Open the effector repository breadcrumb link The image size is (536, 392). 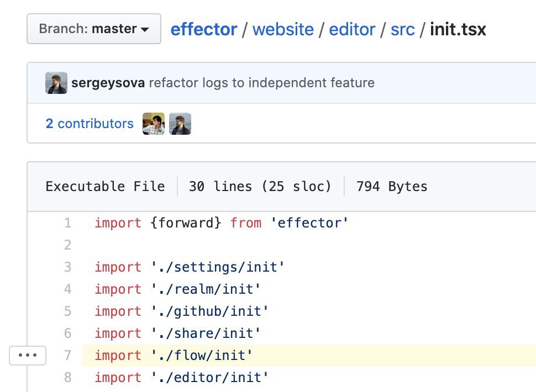204,29
